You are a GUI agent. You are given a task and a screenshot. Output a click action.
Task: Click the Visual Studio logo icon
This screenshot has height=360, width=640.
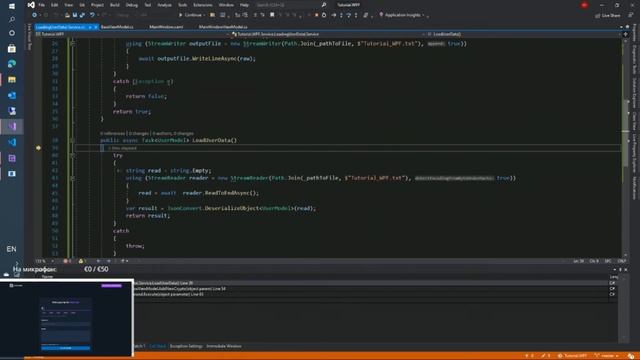click(x=31, y=5)
